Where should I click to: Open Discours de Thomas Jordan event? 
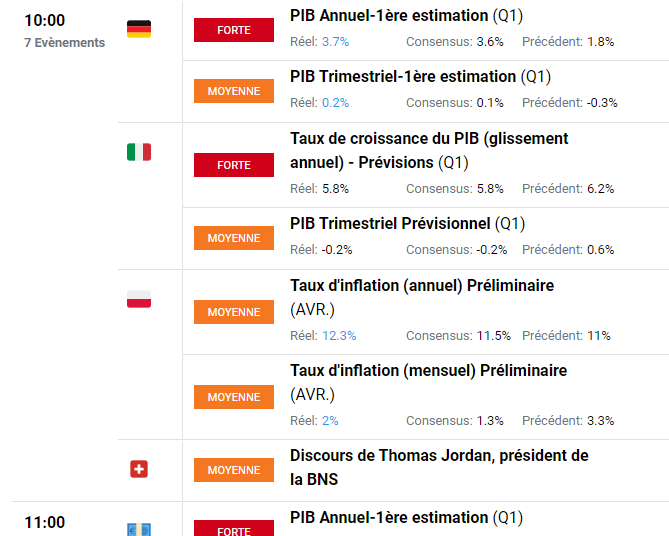click(x=439, y=467)
